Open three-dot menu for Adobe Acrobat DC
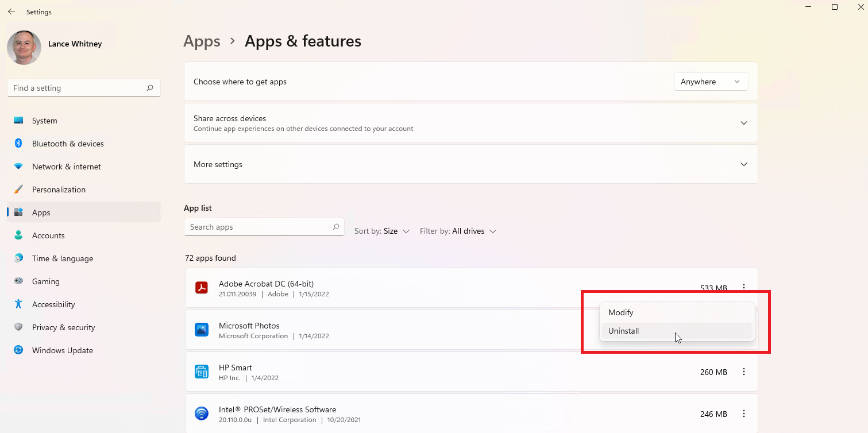The width and height of the screenshot is (868, 433). [x=744, y=288]
